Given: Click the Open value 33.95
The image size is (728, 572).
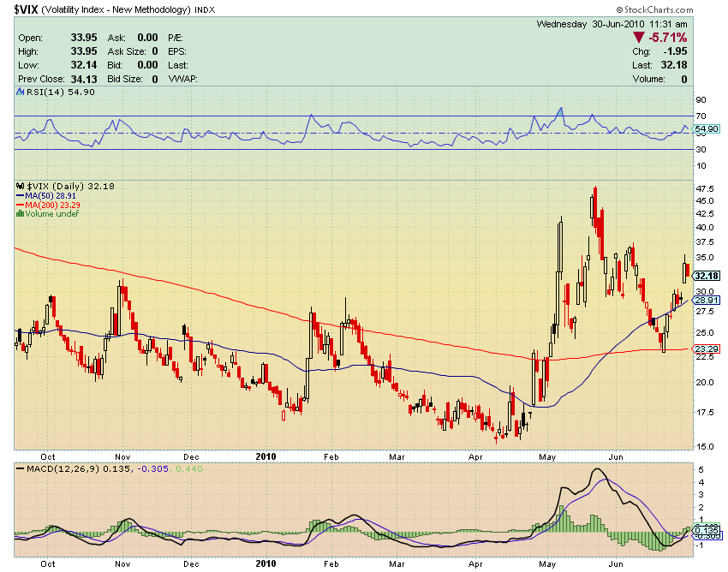Looking at the screenshot, I should click(x=84, y=38).
